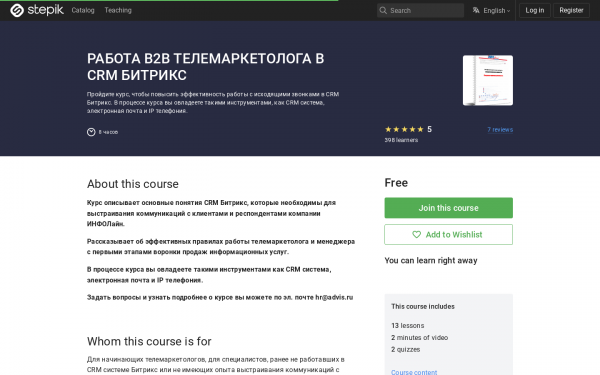The height and width of the screenshot is (375, 600).
Task: Click the magnifier search icon
Action: pos(383,10)
